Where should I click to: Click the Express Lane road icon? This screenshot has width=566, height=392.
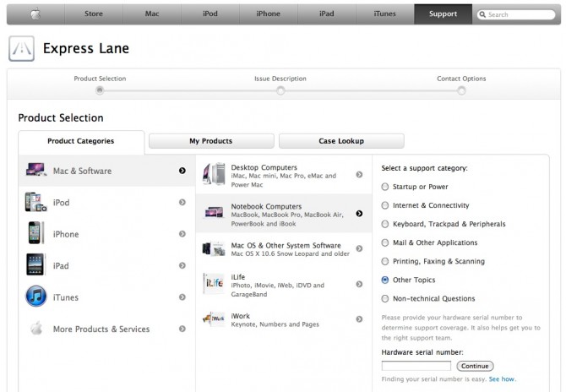coord(22,48)
